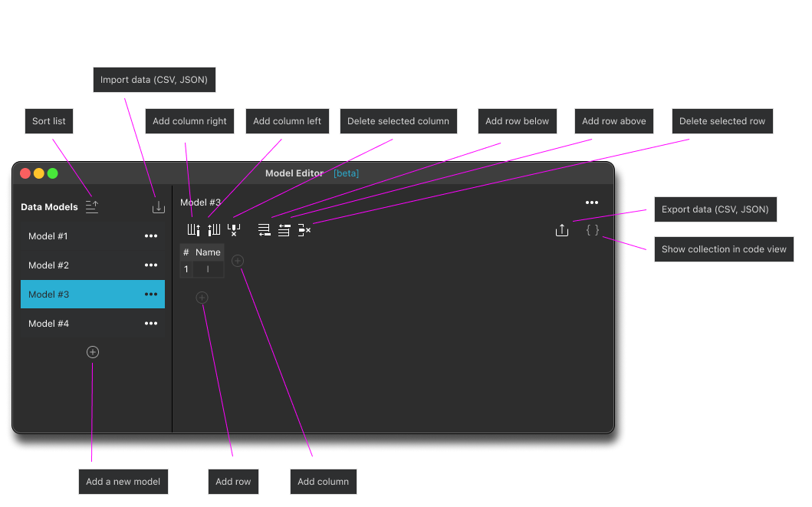Click the empty Name cell in row 1
Screen dimensions: 812x507
click(209, 269)
